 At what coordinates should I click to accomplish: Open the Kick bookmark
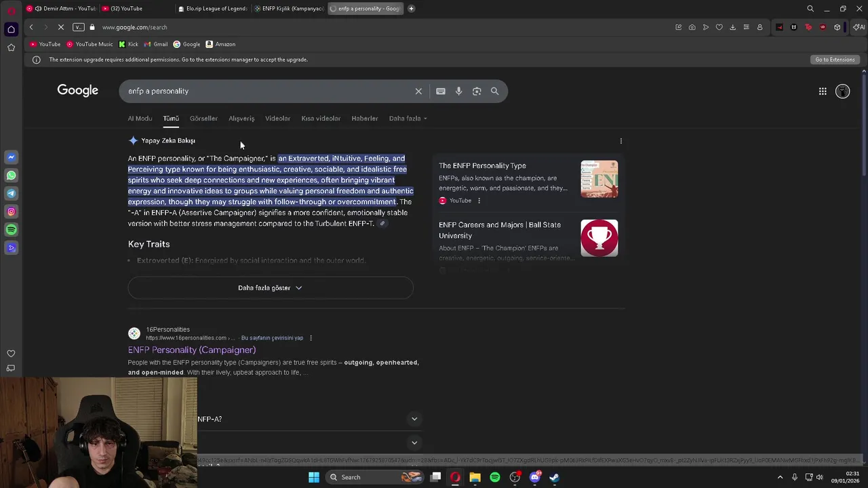(x=128, y=45)
